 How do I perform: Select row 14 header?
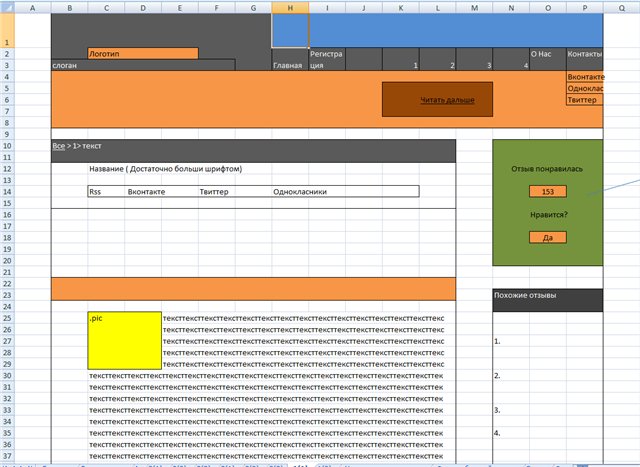coord(7,191)
